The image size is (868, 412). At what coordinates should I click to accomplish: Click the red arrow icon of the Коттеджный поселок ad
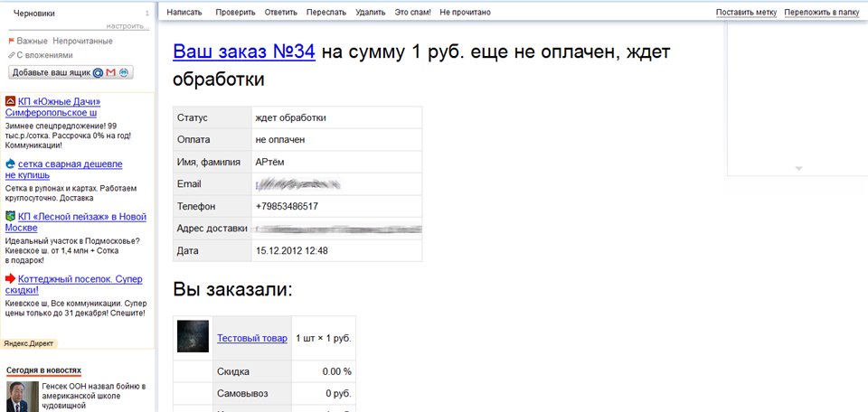click(x=10, y=278)
